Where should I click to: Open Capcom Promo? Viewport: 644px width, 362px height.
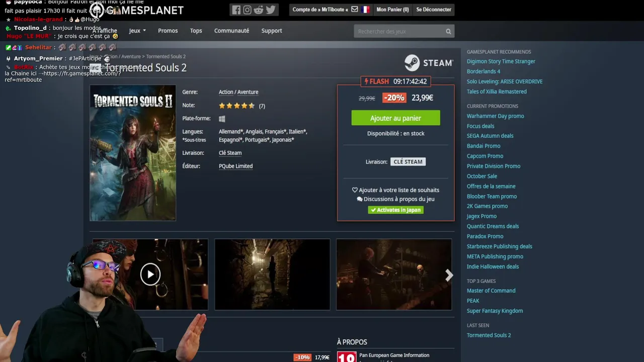click(x=485, y=156)
